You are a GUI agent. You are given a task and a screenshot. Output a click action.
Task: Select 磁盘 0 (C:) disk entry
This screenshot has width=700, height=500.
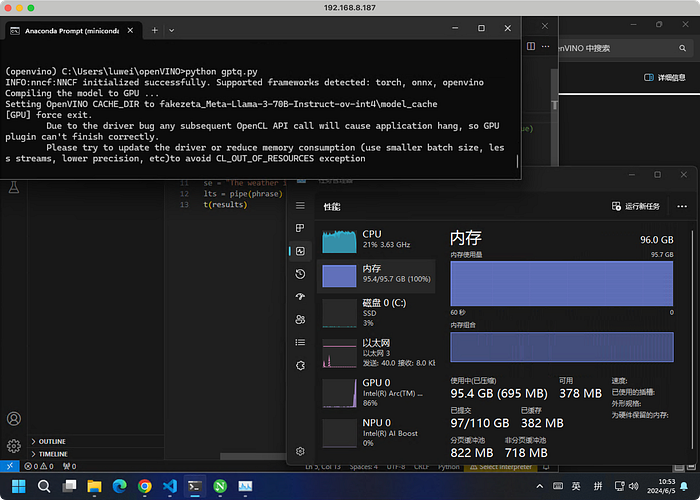point(376,312)
